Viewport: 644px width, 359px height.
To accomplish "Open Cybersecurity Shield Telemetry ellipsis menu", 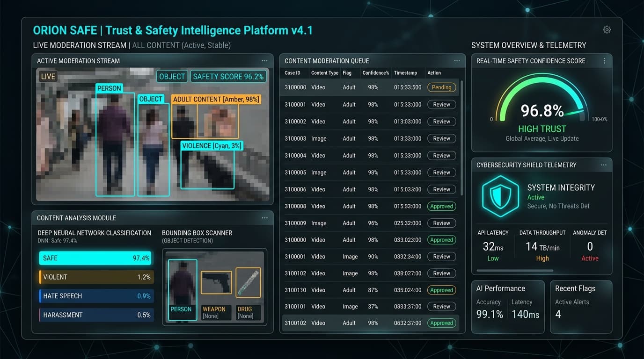I will pyautogui.click(x=603, y=165).
